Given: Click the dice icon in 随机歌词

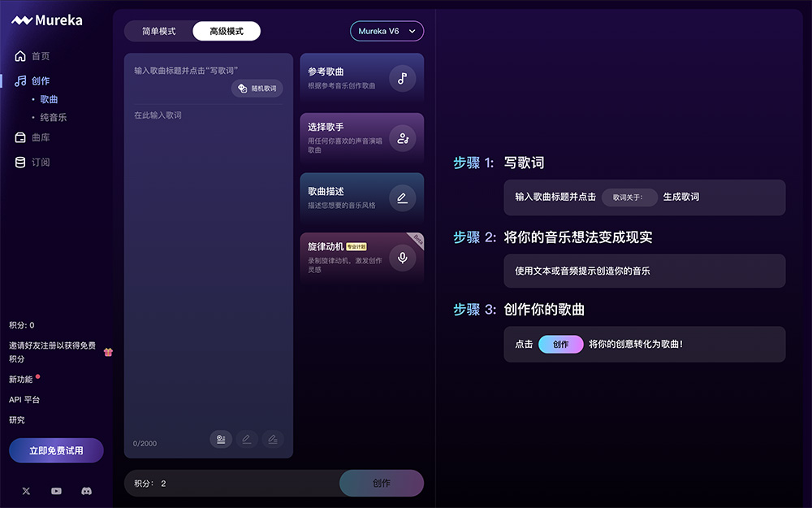Looking at the screenshot, I should (x=242, y=88).
